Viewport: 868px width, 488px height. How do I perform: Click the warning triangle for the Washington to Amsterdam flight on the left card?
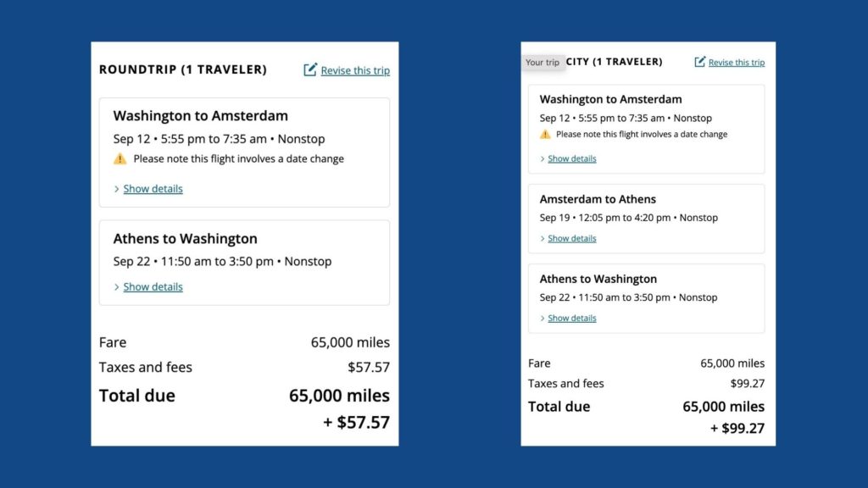pyautogui.click(x=120, y=158)
